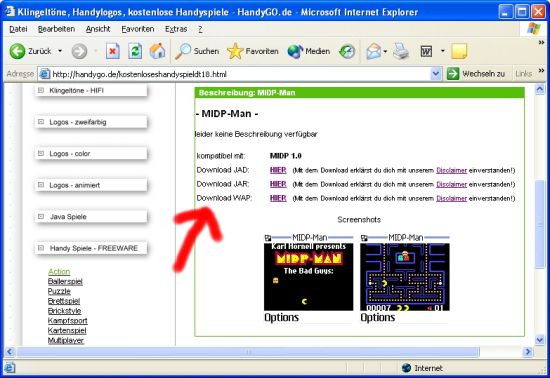Click the Forward arrow button
Viewport: 550px width, 378px height.
pos(79,51)
